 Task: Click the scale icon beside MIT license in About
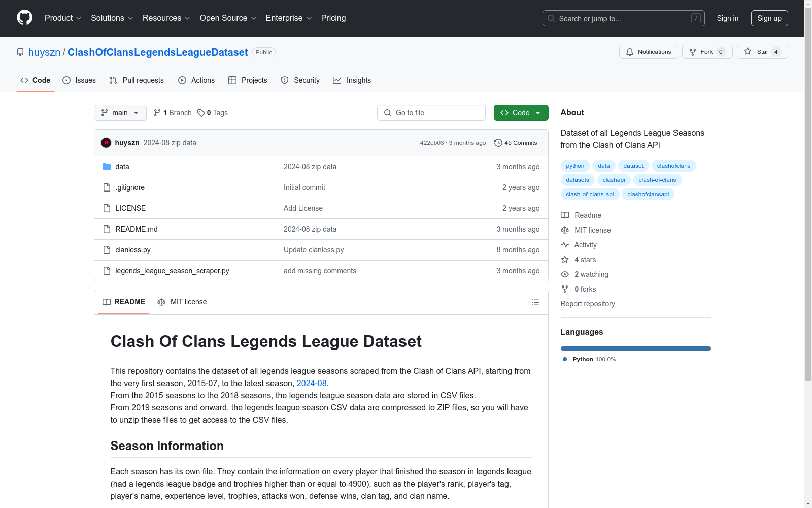(565, 230)
